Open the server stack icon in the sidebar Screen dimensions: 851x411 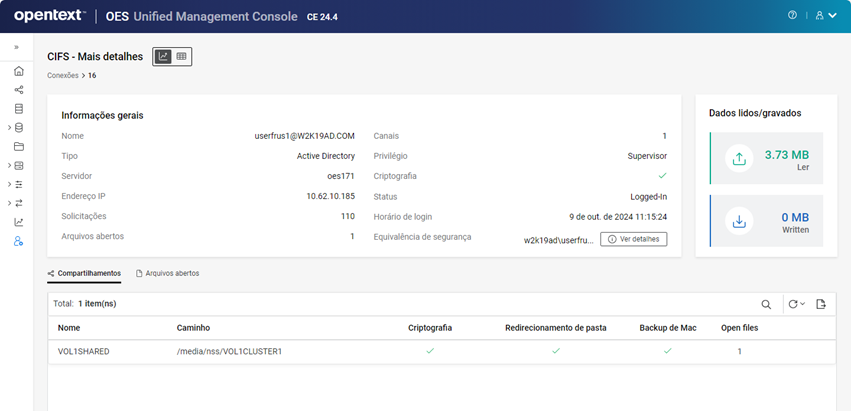pos(18,109)
